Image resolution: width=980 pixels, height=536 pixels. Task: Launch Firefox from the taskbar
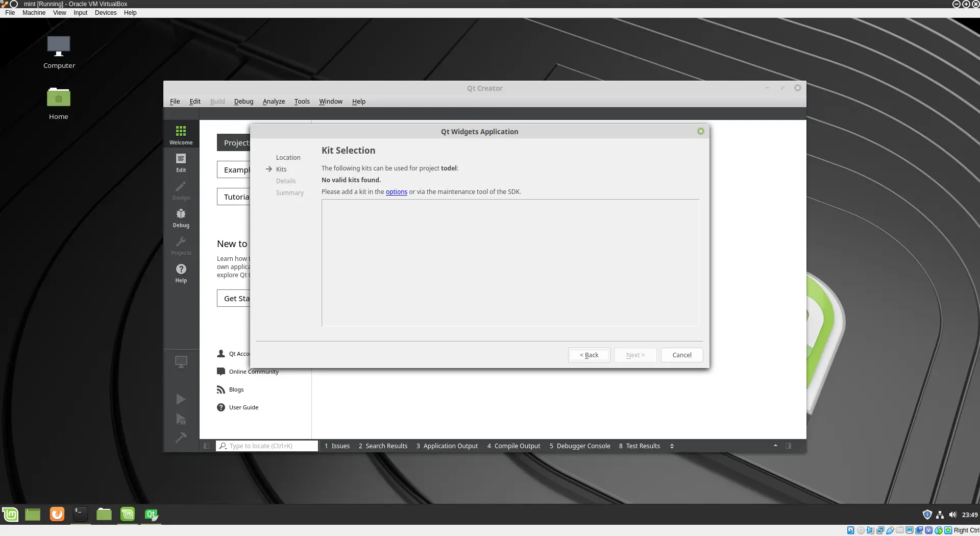tap(57, 514)
